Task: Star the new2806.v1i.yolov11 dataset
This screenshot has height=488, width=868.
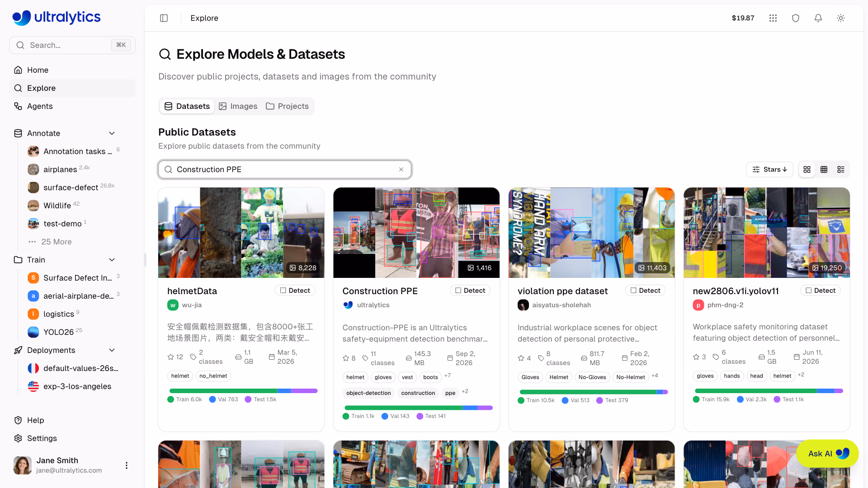Action: click(696, 357)
